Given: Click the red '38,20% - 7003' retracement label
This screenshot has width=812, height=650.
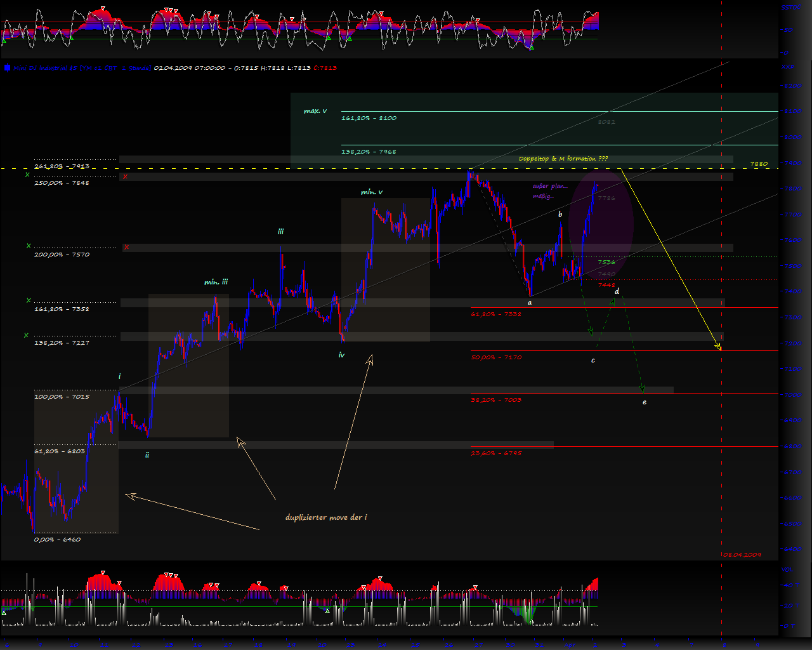Looking at the screenshot, I should point(496,400).
